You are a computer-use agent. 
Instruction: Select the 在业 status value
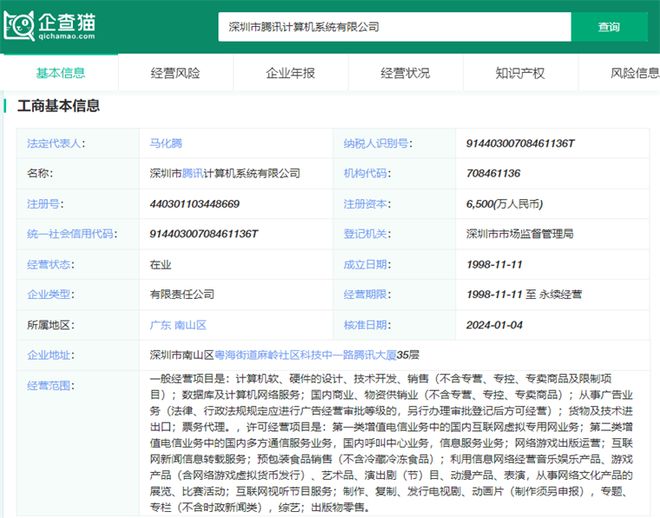pyautogui.click(x=160, y=265)
